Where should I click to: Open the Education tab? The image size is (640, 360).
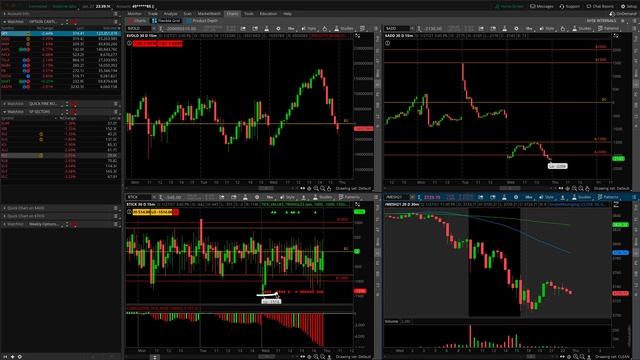tap(268, 13)
